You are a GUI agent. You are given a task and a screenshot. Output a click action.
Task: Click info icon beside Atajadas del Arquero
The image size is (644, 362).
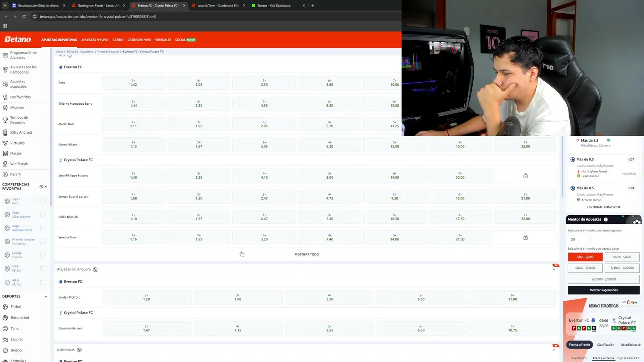[95, 269]
